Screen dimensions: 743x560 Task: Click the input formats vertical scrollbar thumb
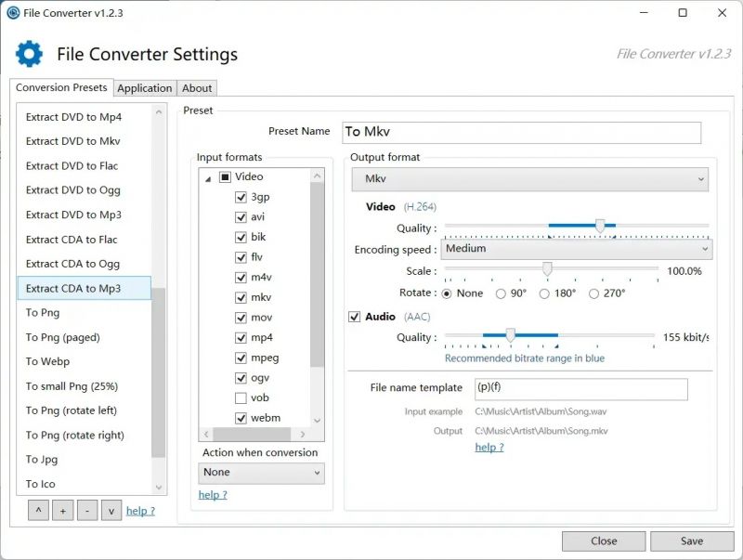pyautogui.click(x=318, y=275)
